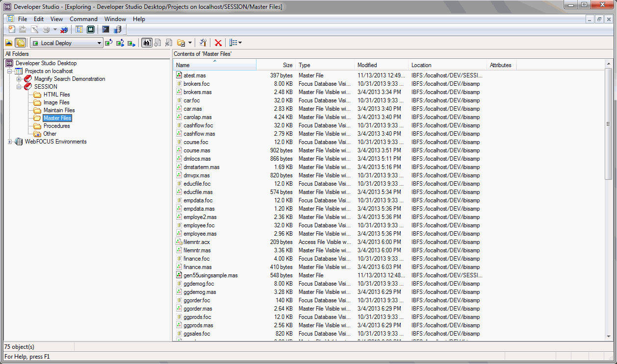Screen dimensions: 617x364
Task: Select the filemntr.acx file
Action: 197,242
